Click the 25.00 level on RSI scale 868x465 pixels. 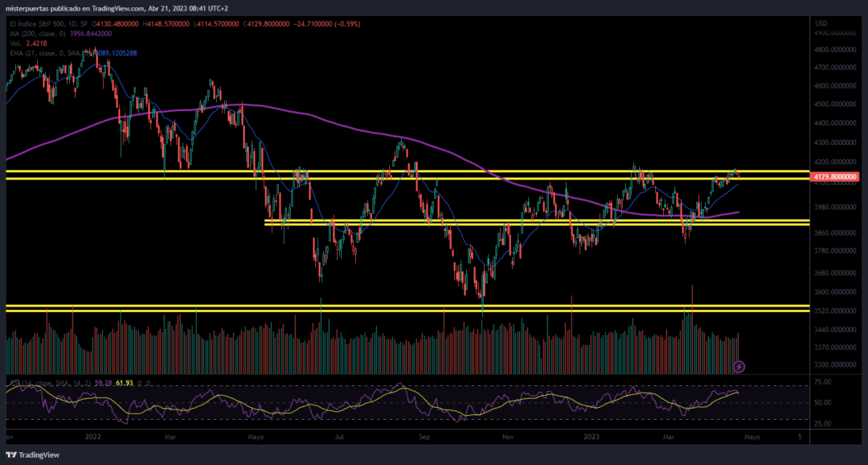coord(822,423)
